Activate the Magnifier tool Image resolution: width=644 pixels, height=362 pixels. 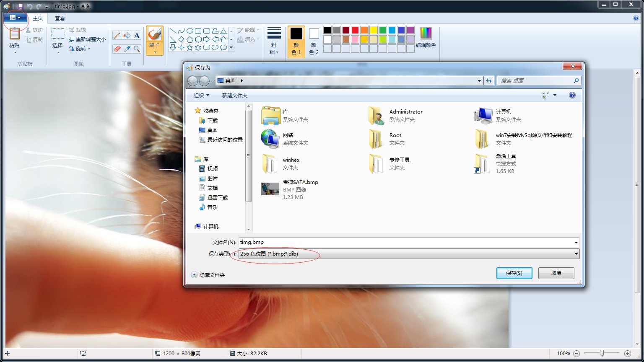137,49
